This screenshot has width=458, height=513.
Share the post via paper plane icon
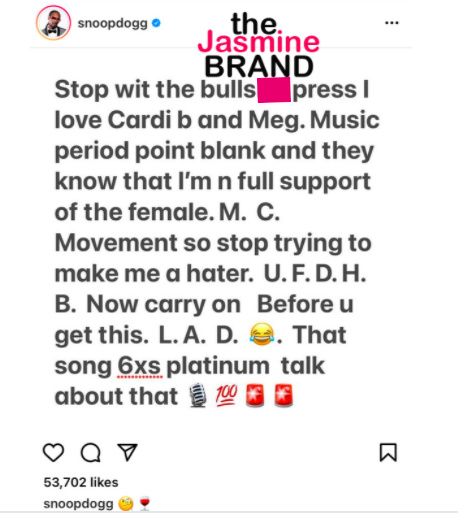click(x=127, y=452)
